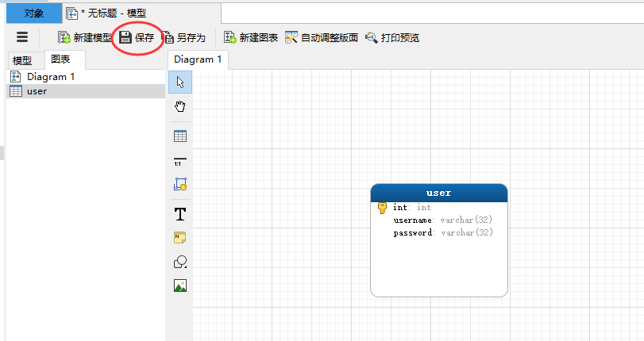Run auto layout (自动调整版面)

tap(322, 38)
